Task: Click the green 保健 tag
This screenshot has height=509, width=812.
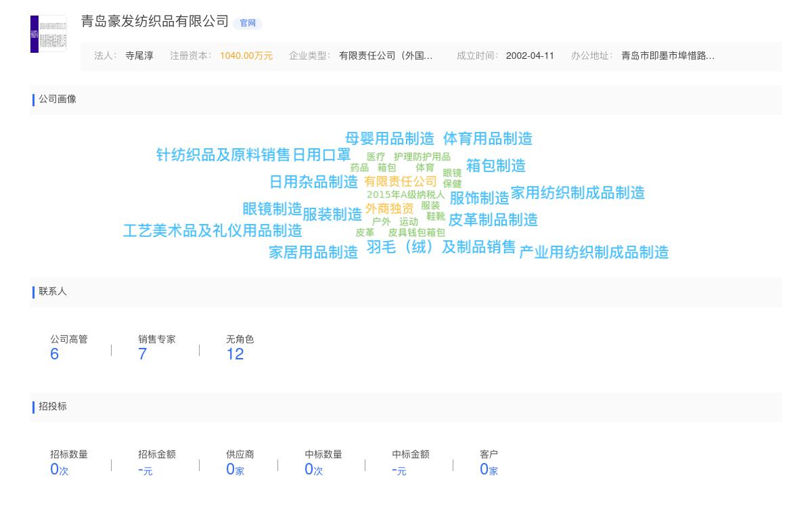Action: click(x=452, y=184)
